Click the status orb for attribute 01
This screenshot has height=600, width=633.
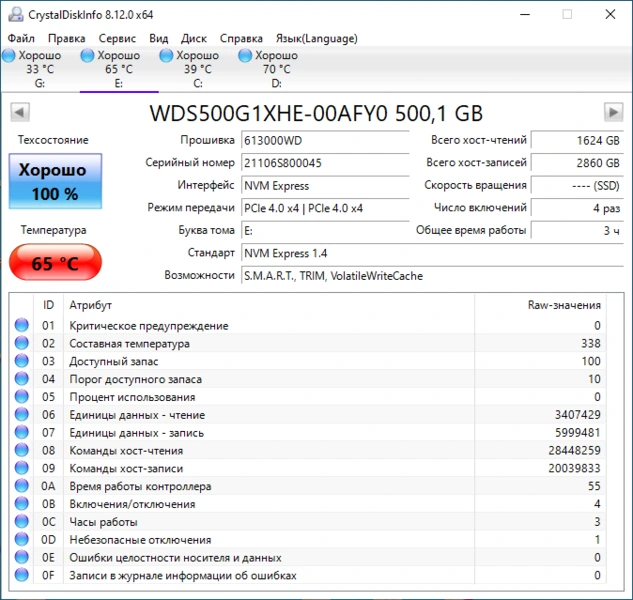22,326
